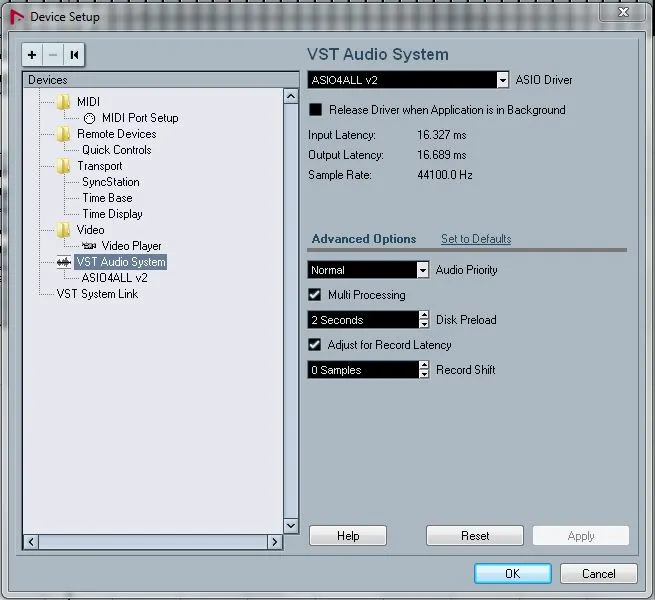Click the ASIO4ALL v2 driver field
655x600 pixels.
coord(402,79)
